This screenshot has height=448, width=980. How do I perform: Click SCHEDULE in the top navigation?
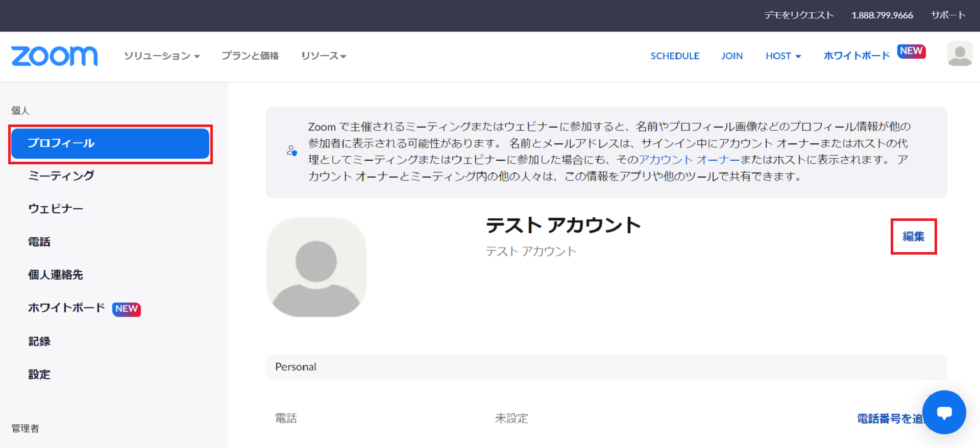click(675, 56)
